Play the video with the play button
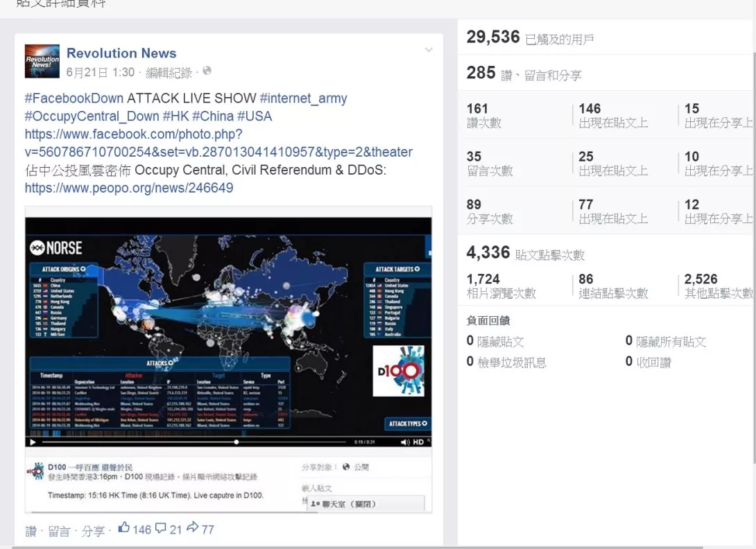This screenshot has height=549, width=756. coord(33,442)
